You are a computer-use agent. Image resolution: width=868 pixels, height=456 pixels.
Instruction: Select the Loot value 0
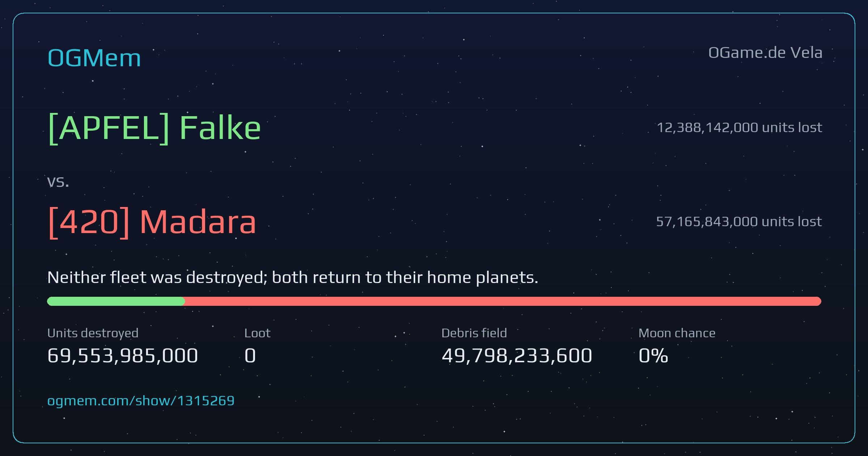click(x=250, y=355)
